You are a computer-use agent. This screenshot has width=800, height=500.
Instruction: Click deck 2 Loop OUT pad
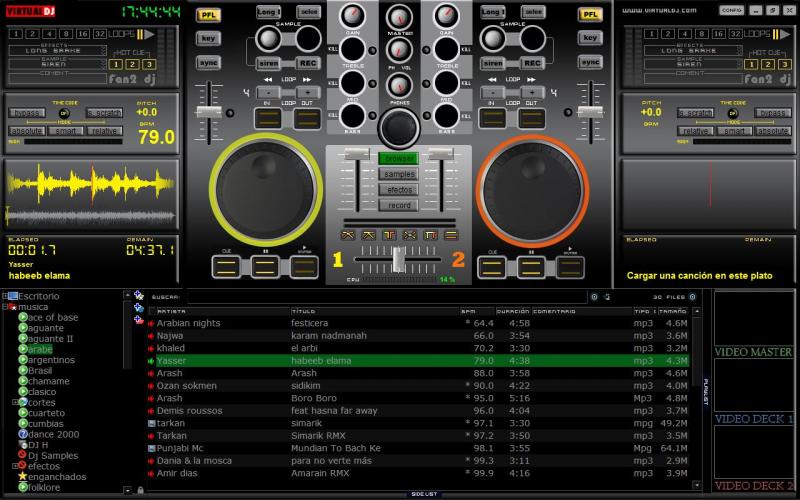(532, 118)
